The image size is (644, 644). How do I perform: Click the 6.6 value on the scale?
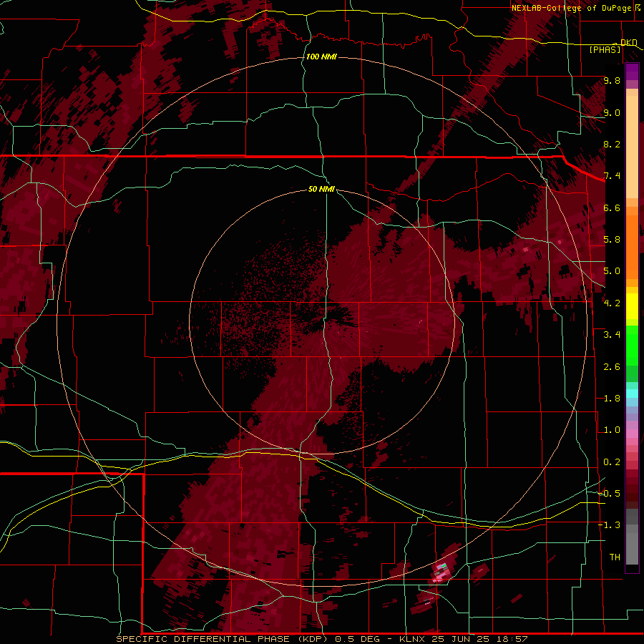(x=612, y=208)
